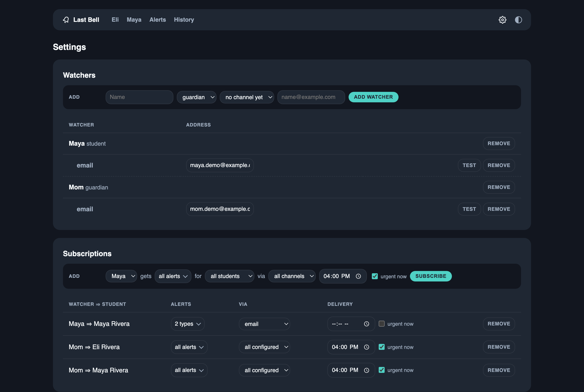The image size is (584, 392).
Task: Open the History tab
Action: click(x=184, y=20)
